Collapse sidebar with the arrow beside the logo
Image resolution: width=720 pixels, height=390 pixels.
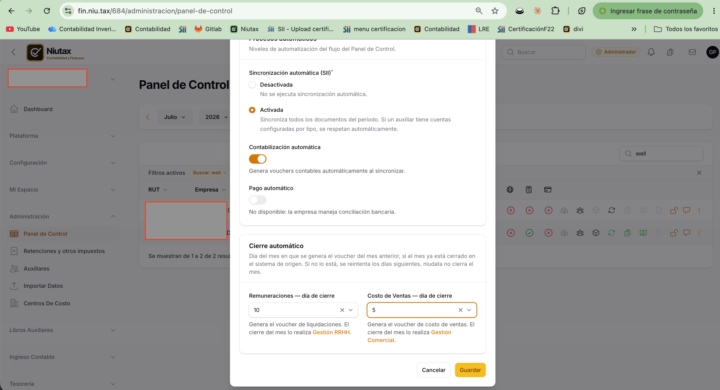(x=13, y=52)
